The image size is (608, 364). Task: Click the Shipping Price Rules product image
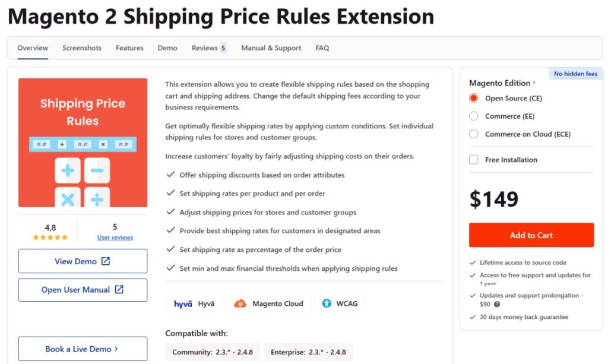83,143
